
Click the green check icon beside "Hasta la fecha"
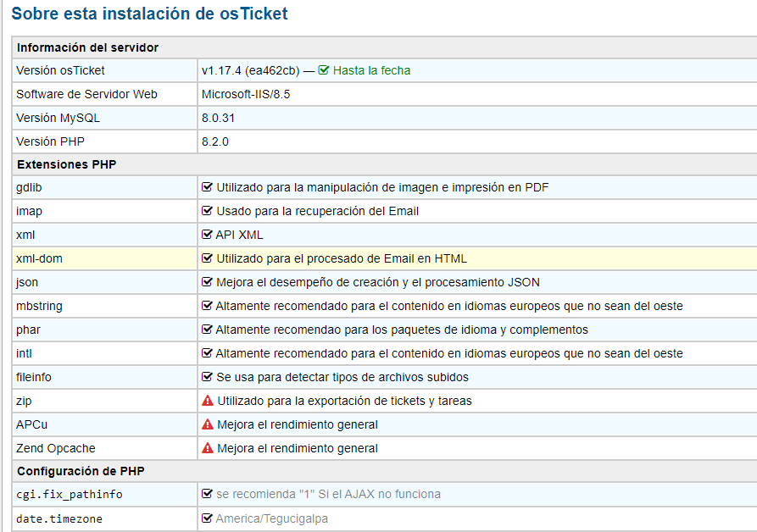(324, 70)
